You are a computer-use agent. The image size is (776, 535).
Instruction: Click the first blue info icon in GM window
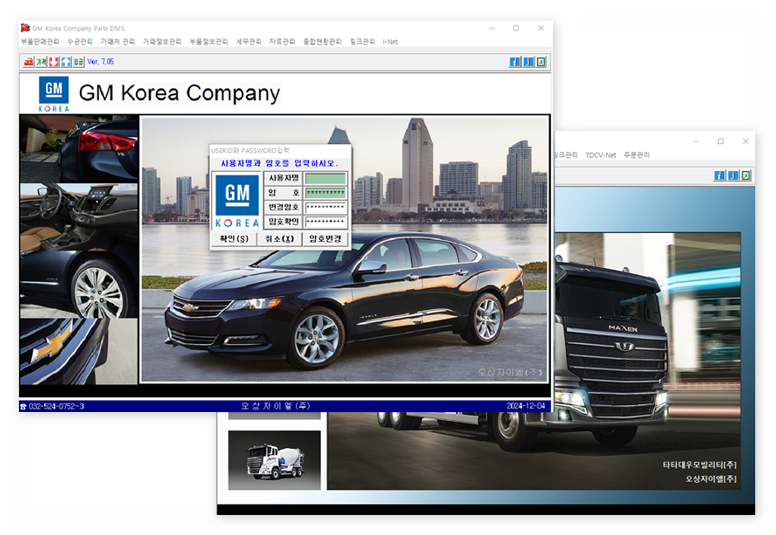(x=515, y=62)
